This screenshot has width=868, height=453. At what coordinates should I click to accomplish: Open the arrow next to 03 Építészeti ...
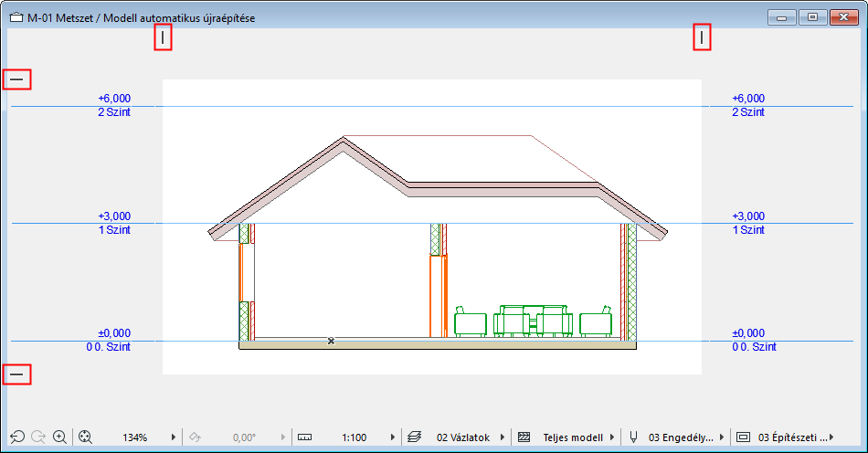(x=831, y=437)
